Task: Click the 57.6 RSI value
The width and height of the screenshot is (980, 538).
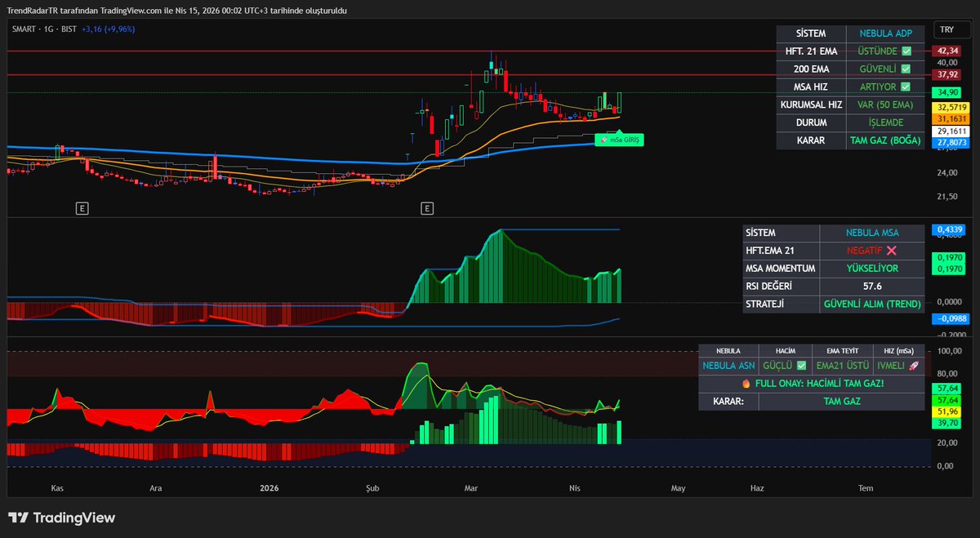Action: point(873,287)
